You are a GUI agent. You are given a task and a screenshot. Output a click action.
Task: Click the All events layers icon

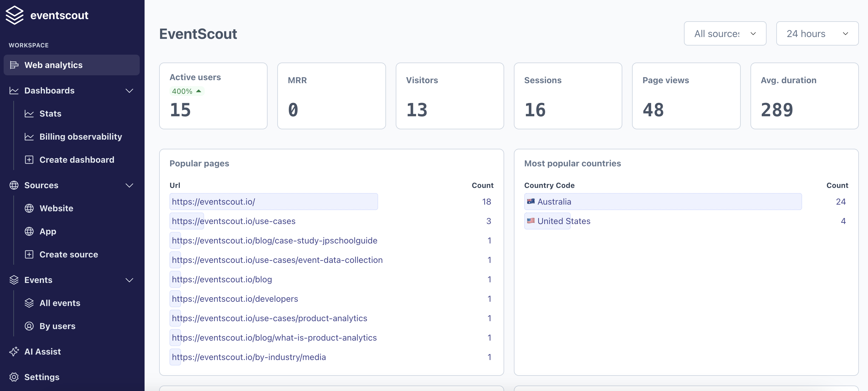tap(29, 303)
